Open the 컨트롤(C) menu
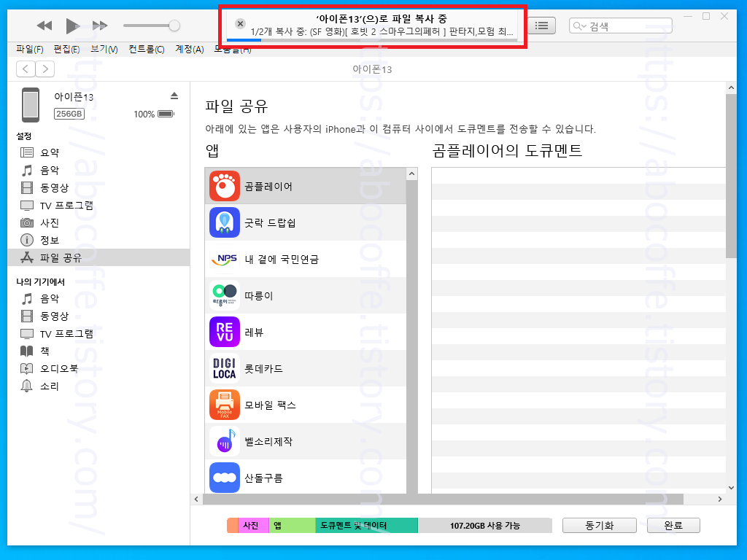The width and height of the screenshot is (747, 560). 146,49
